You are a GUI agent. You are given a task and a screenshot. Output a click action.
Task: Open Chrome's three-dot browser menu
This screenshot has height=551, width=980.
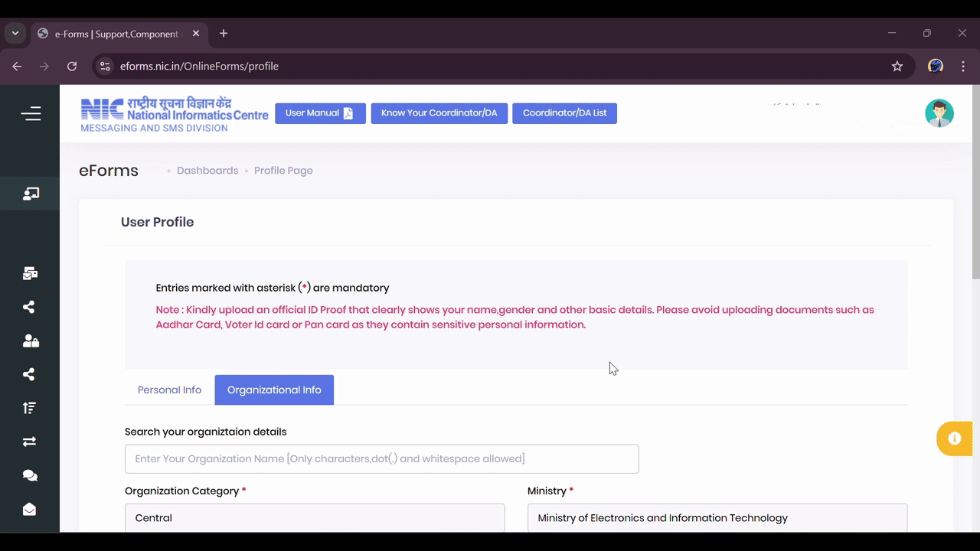[963, 67]
